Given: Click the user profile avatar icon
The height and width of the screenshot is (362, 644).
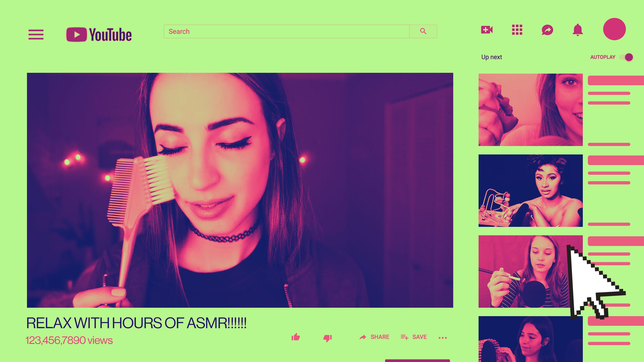Looking at the screenshot, I should pos(616,29).
